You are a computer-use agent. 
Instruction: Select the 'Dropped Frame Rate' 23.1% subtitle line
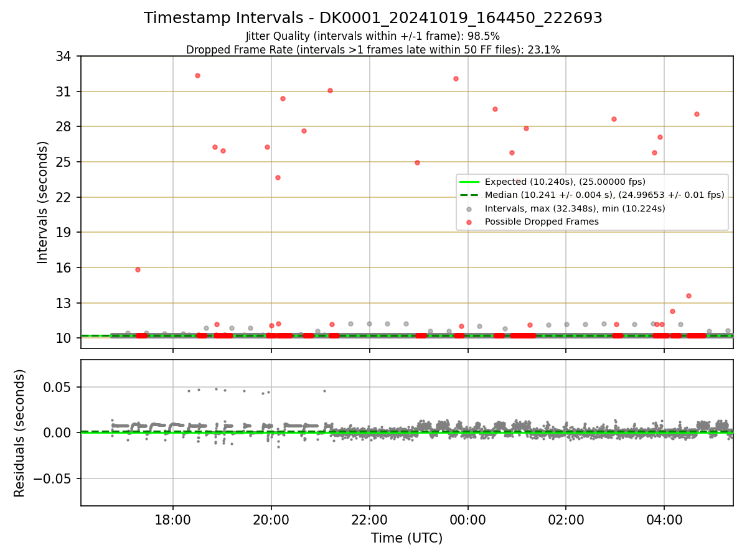click(373, 50)
